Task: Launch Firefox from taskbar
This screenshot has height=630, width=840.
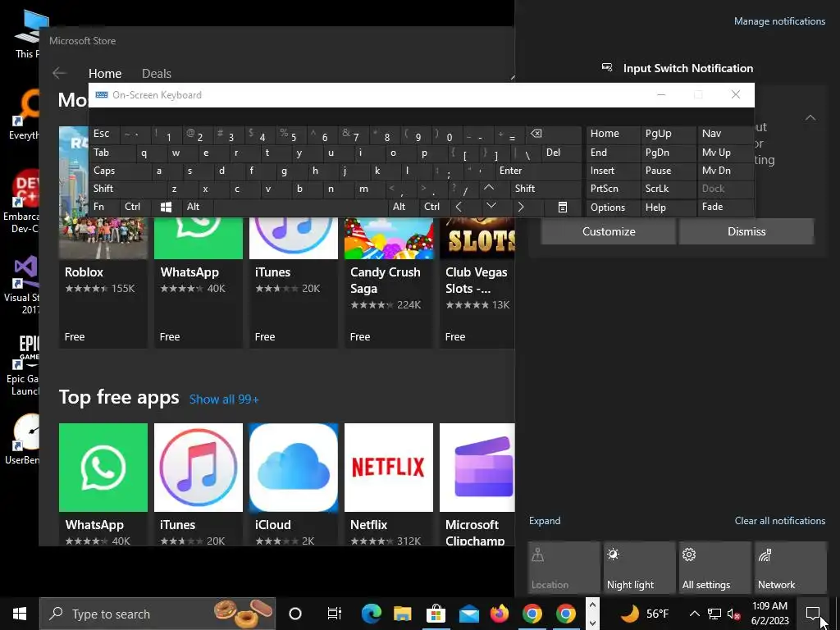Action: [500, 614]
